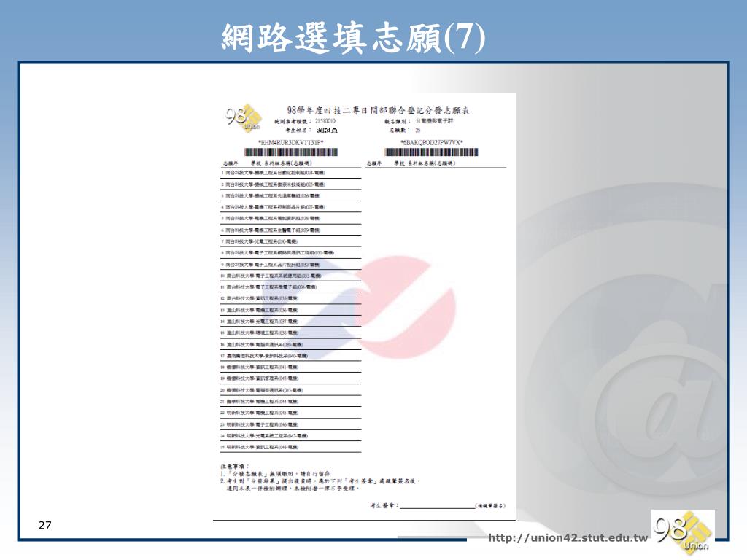Click the 考生姓名 value 測試員
This screenshot has height=560, width=747.
point(327,130)
